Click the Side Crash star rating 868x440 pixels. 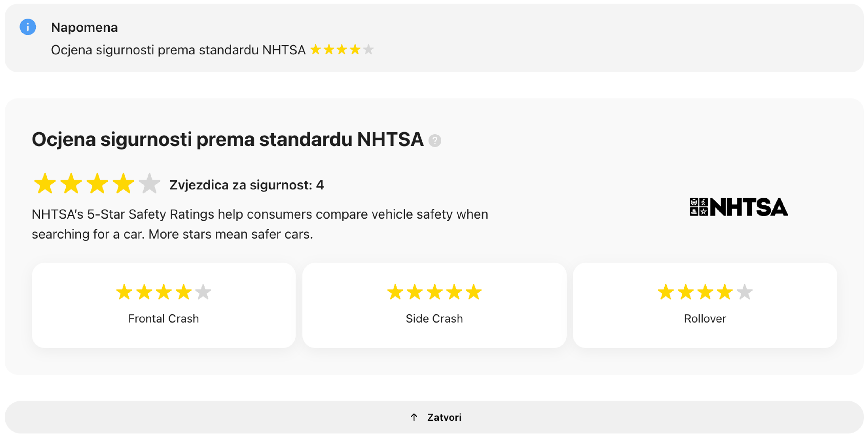pos(434,292)
